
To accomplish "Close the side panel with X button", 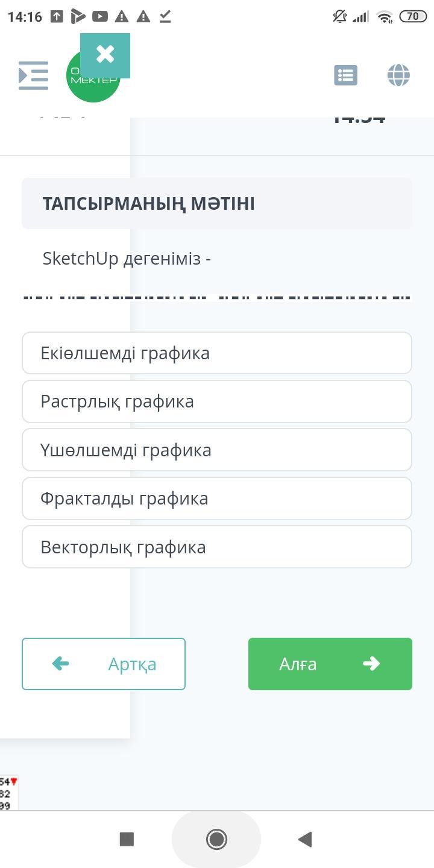I will tap(105, 55).
